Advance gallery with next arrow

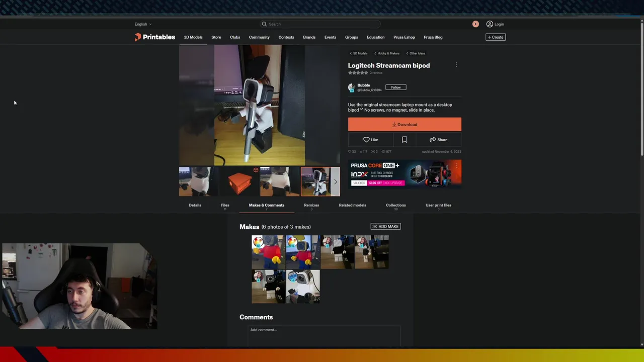[x=336, y=182]
